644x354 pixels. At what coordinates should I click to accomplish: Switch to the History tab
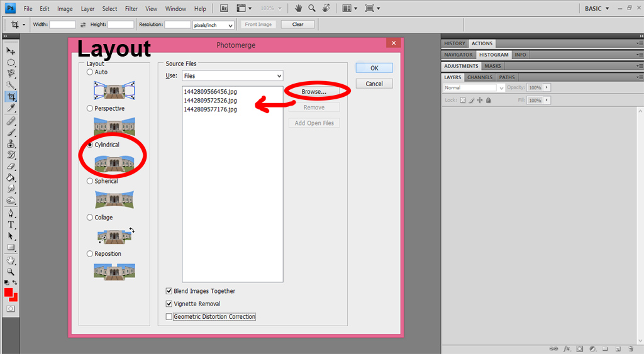(x=455, y=43)
